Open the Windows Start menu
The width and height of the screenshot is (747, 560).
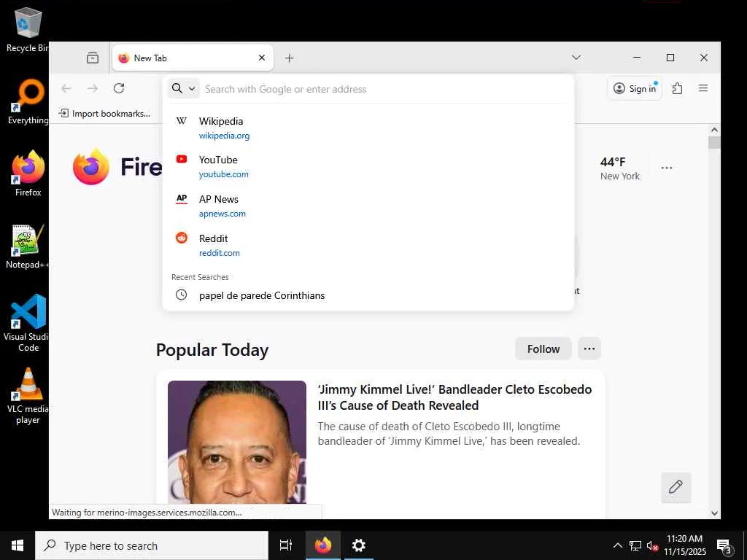(x=18, y=545)
